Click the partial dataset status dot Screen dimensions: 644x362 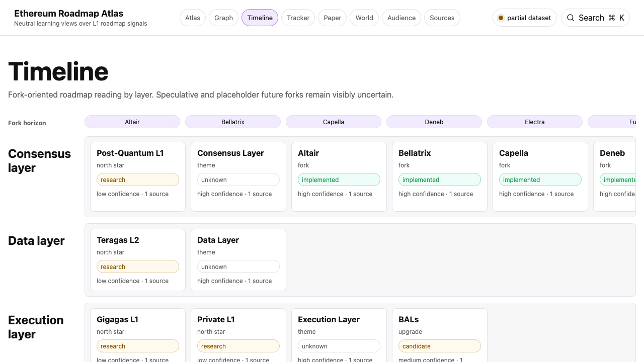(501, 18)
